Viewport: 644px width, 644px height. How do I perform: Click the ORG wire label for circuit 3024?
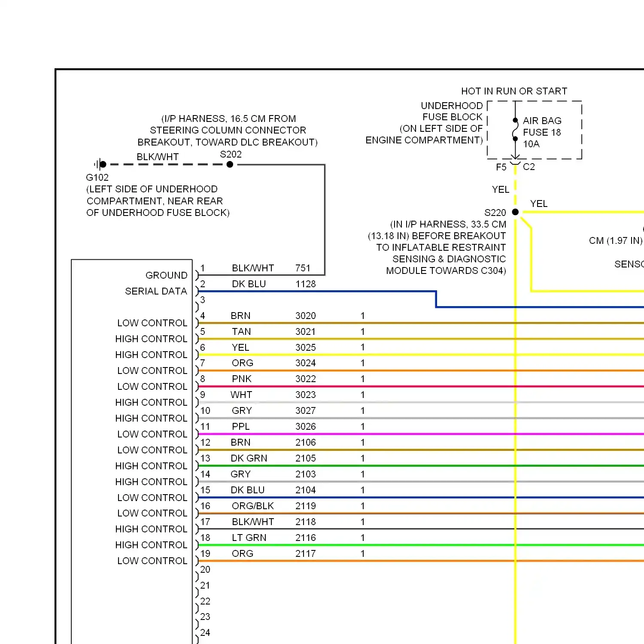point(242,363)
